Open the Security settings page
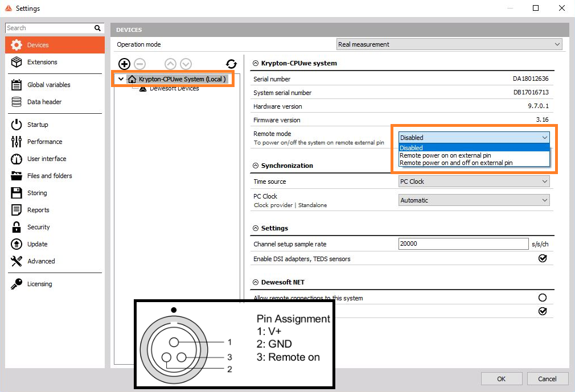The width and height of the screenshot is (575, 392). click(55, 227)
